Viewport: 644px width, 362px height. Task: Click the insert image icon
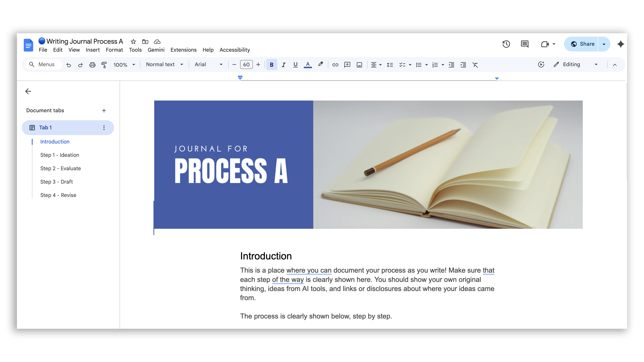(359, 65)
